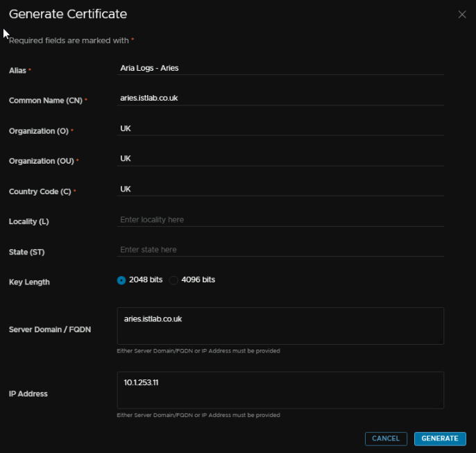This screenshot has height=453, width=476.
Task: Focus the Country Code (C) field
Action: (280, 189)
